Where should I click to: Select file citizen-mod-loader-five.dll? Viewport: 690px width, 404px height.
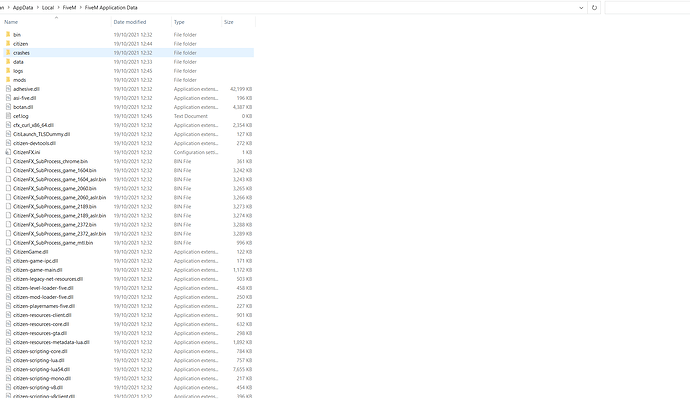coord(43,297)
